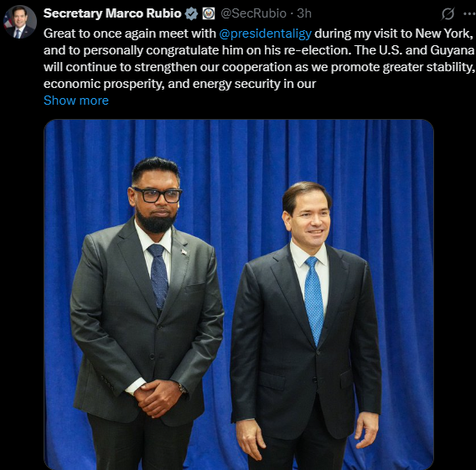Viewport: 476px width, 470px height.
Task: Click the tweet text about Guyana cooperation
Action: click(x=259, y=59)
